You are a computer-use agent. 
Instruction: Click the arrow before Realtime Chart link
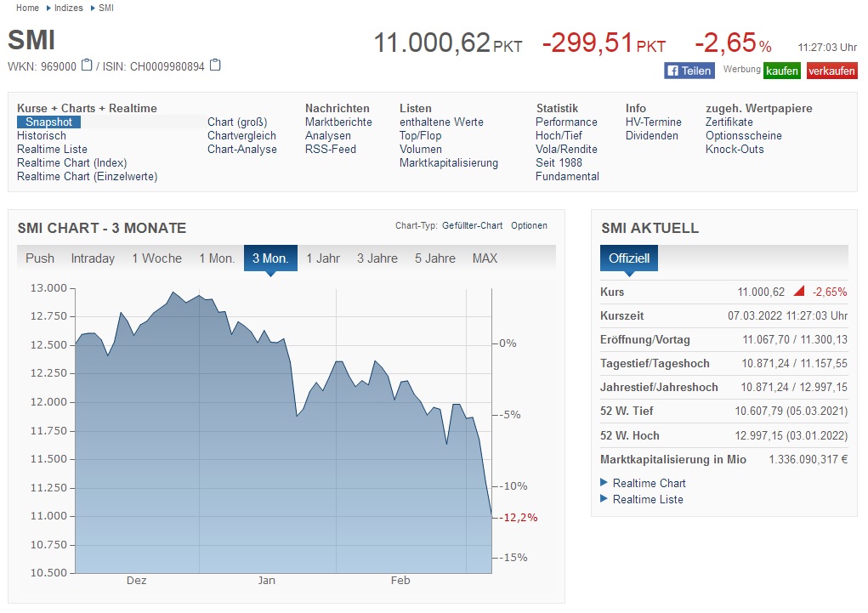point(604,483)
